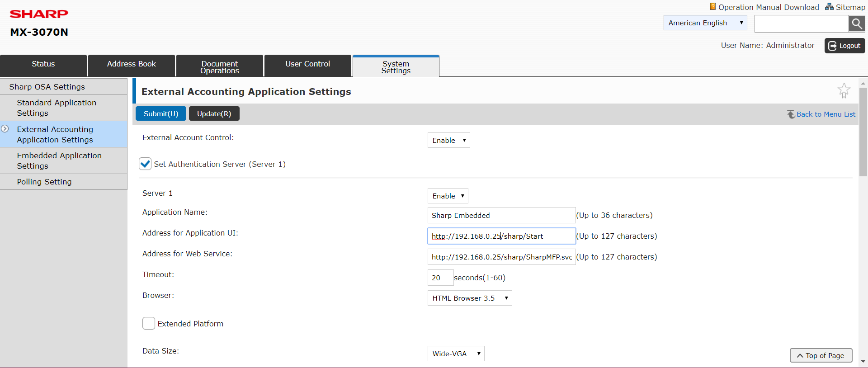868x368 pixels.
Task: Open the Operation Manual Download link
Action: (769, 7)
